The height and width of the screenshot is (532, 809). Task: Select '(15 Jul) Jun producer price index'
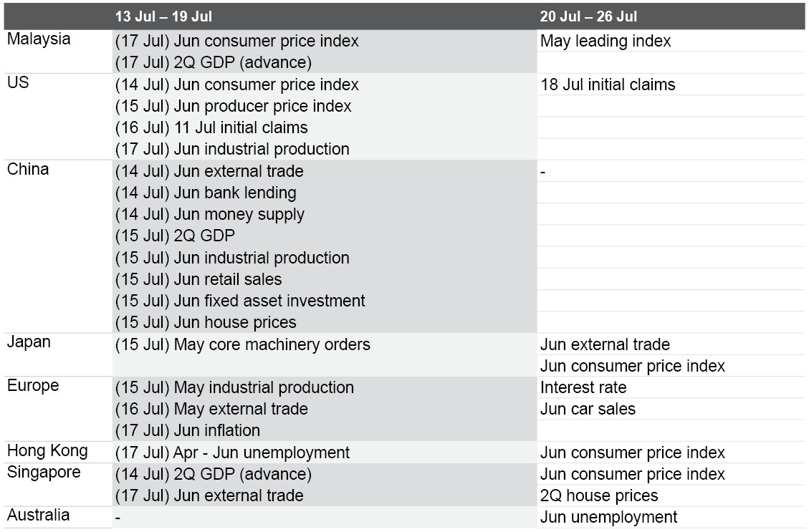point(233,106)
